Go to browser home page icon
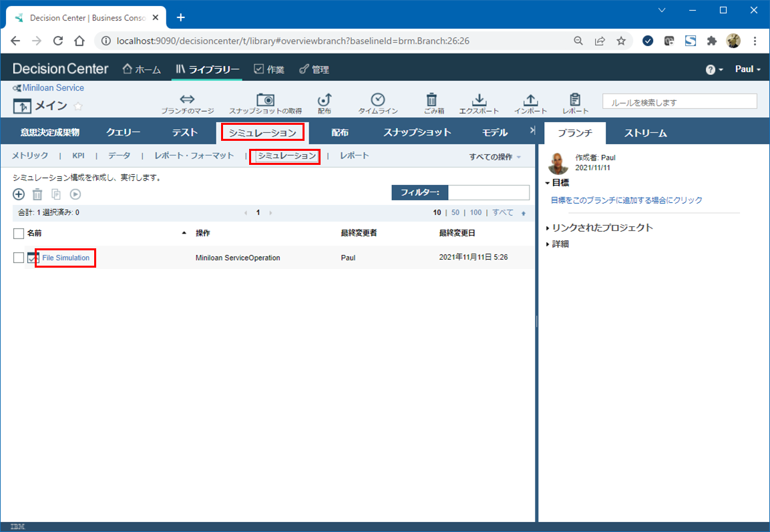 pos(79,41)
